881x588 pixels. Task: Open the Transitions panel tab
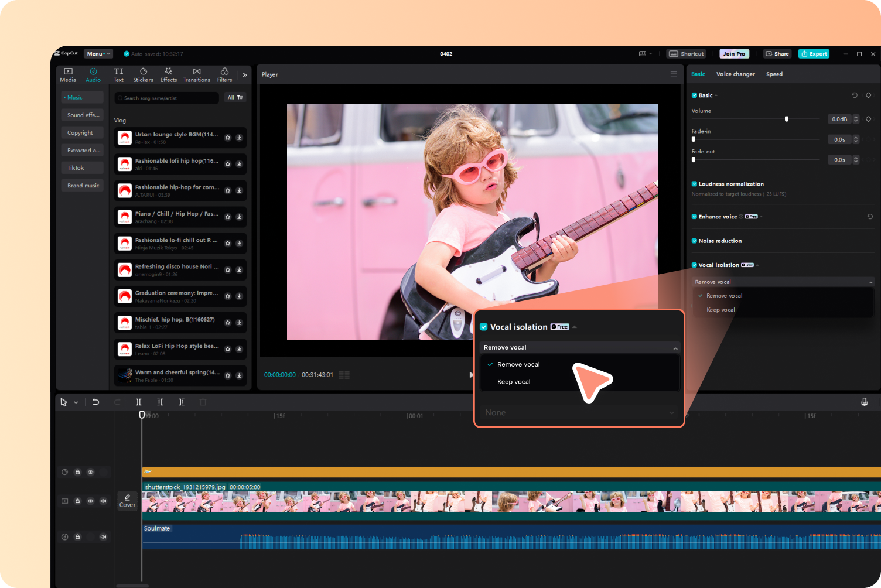(x=196, y=75)
